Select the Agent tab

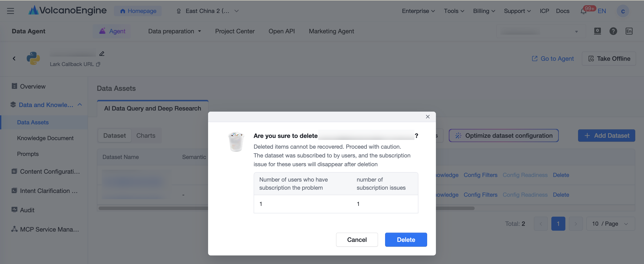(112, 31)
